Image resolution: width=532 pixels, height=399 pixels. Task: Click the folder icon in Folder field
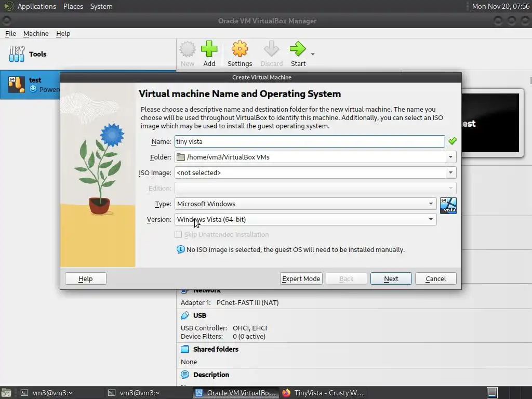[x=181, y=157]
